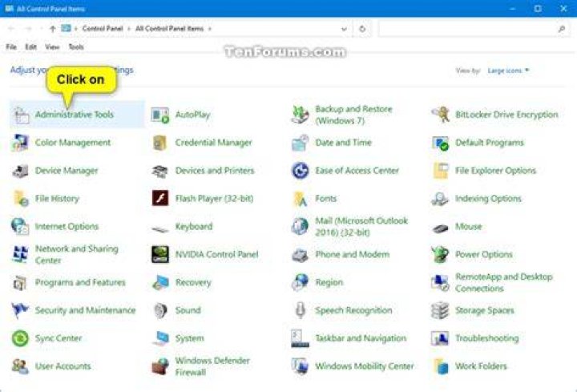Click the Work Folders icon
Screen dimensions: 577x392
pos(441,366)
